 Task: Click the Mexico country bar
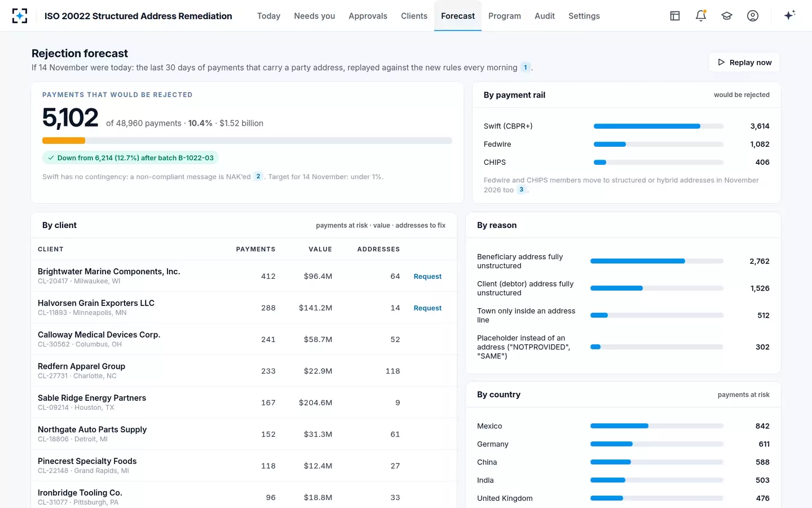(x=657, y=426)
